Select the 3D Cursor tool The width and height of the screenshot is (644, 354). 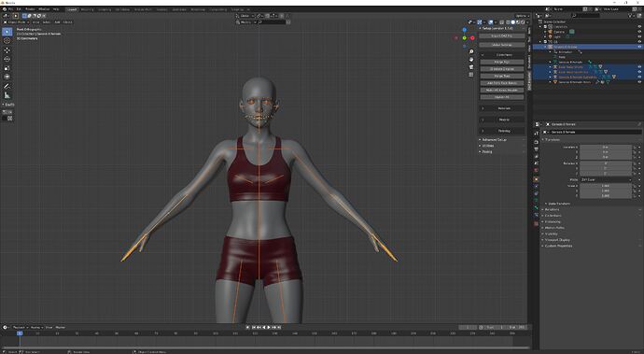click(x=7, y=41)
